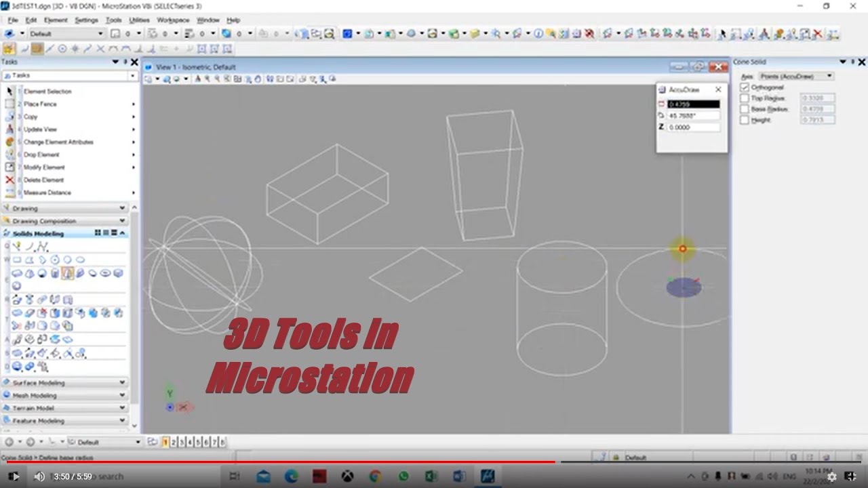Click the Edge browser taskbar icon

[x=291, y=476]
